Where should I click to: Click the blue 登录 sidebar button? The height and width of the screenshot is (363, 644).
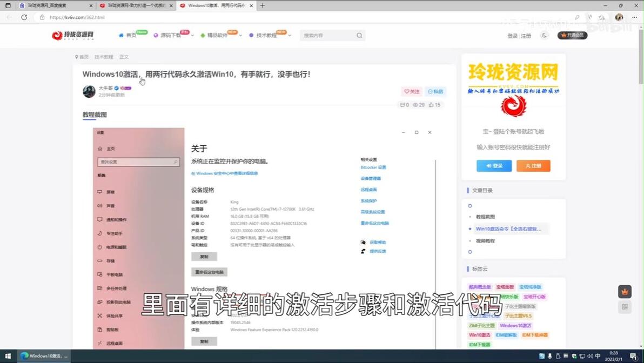494,165
